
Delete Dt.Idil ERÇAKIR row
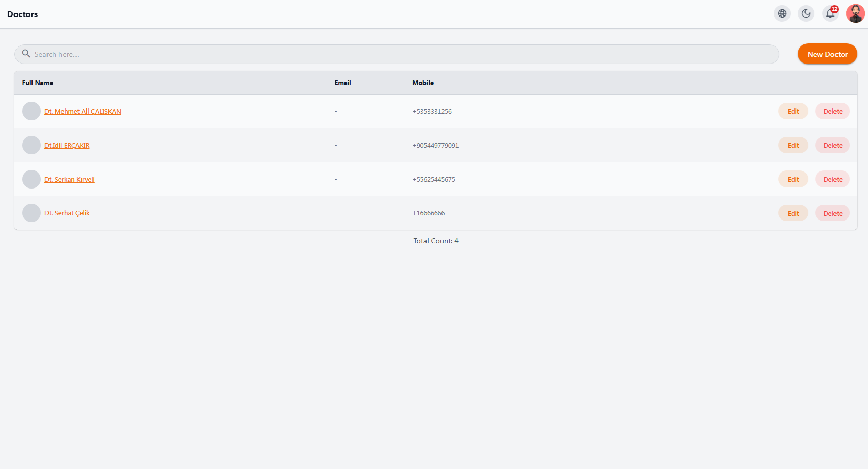[x=832, y=145]
